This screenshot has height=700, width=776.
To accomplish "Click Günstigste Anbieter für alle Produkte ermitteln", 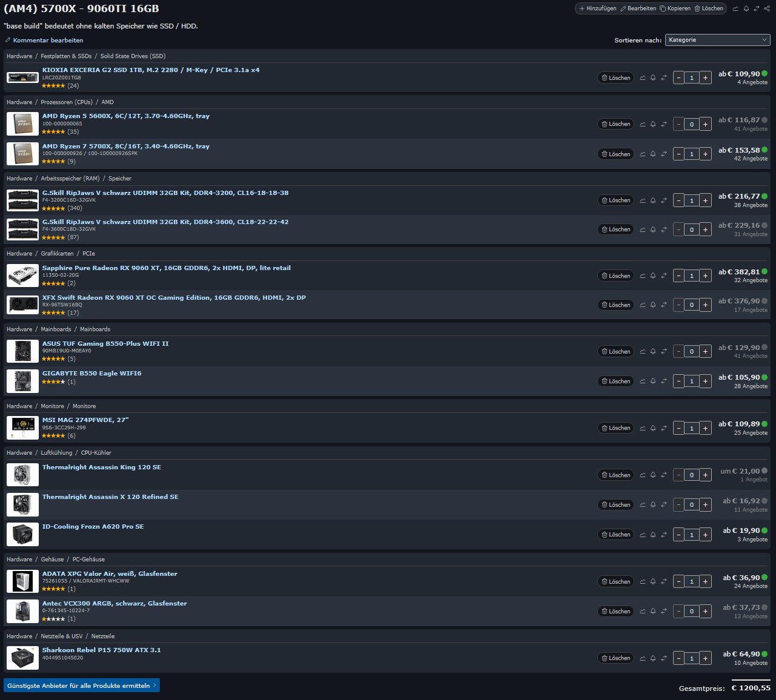I will pos(82,685).
